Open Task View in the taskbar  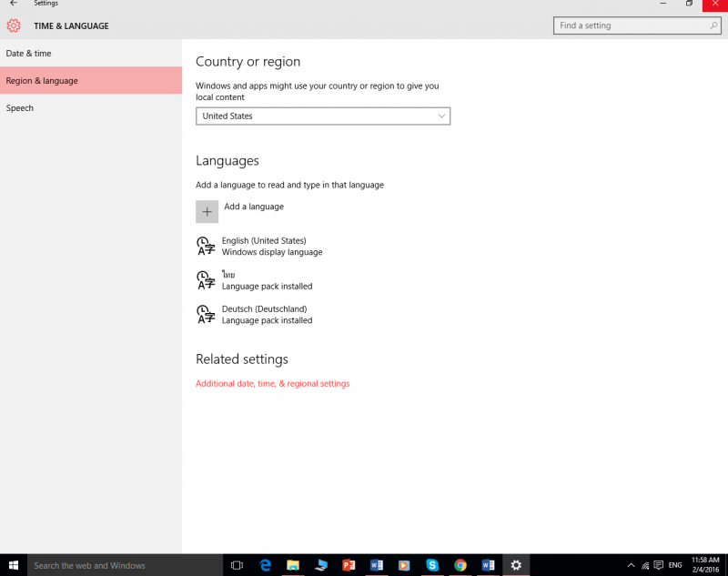(x=237, y=565)
